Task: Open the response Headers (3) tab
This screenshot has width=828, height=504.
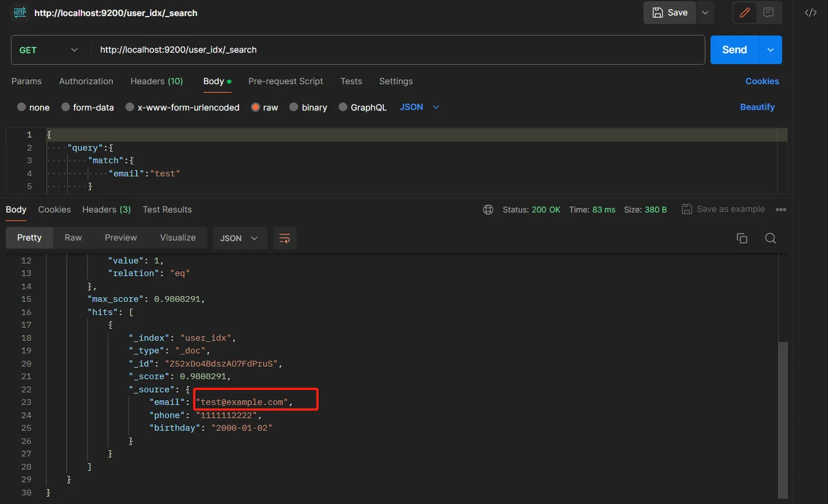Action: (x=106, y=209)
